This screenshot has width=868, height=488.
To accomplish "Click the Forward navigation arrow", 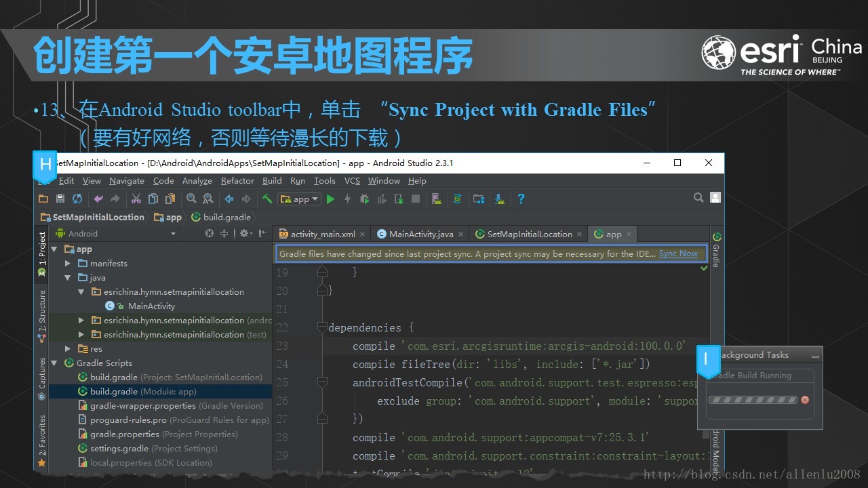I will (x=246, y=199).
